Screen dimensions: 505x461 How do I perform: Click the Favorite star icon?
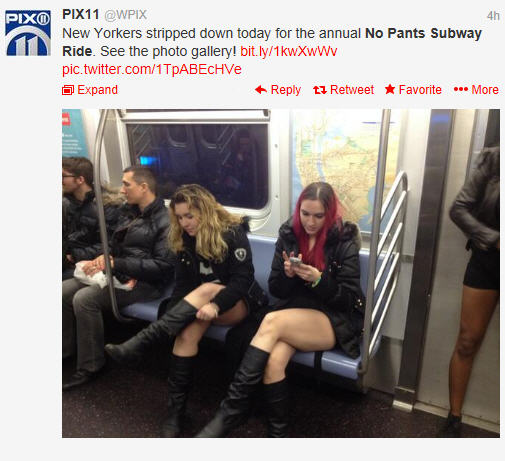pos(390,89)
